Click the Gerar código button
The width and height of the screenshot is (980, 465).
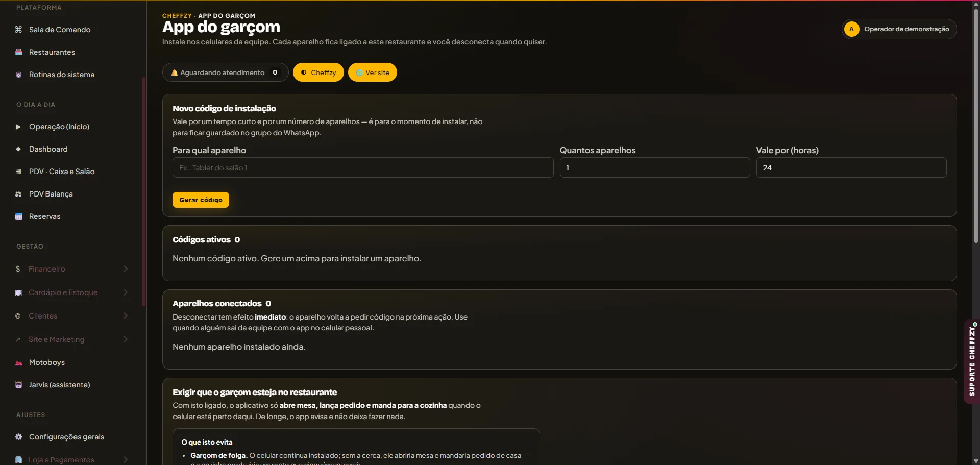201,200
